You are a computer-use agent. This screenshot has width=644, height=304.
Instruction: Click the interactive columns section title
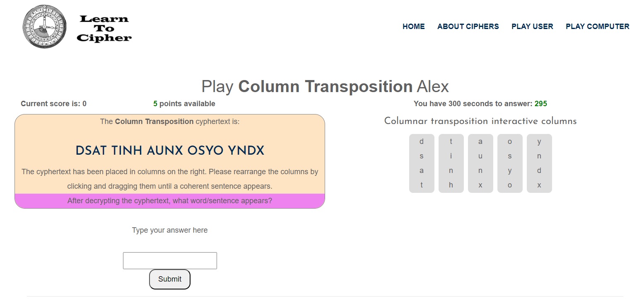pos(480,122)
